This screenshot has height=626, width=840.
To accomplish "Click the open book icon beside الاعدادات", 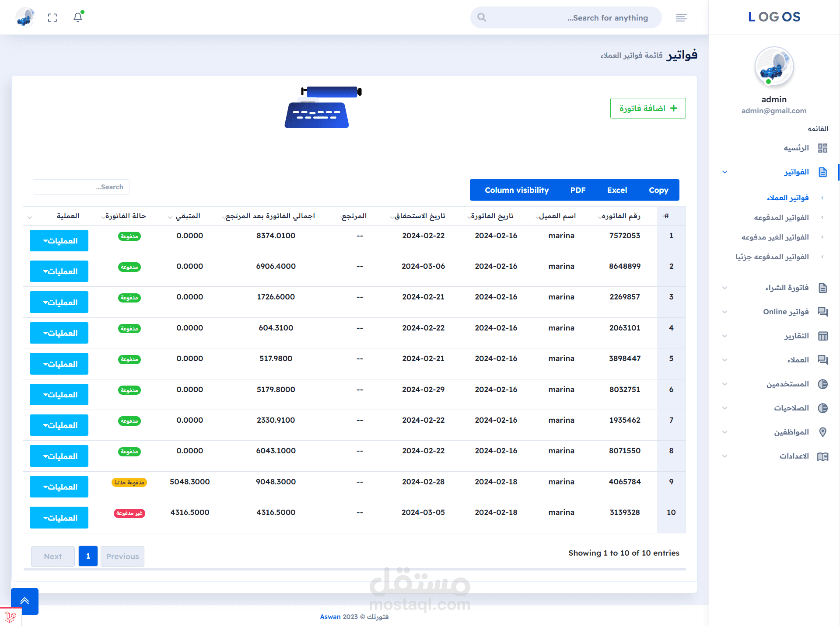I will click(822, 456).
